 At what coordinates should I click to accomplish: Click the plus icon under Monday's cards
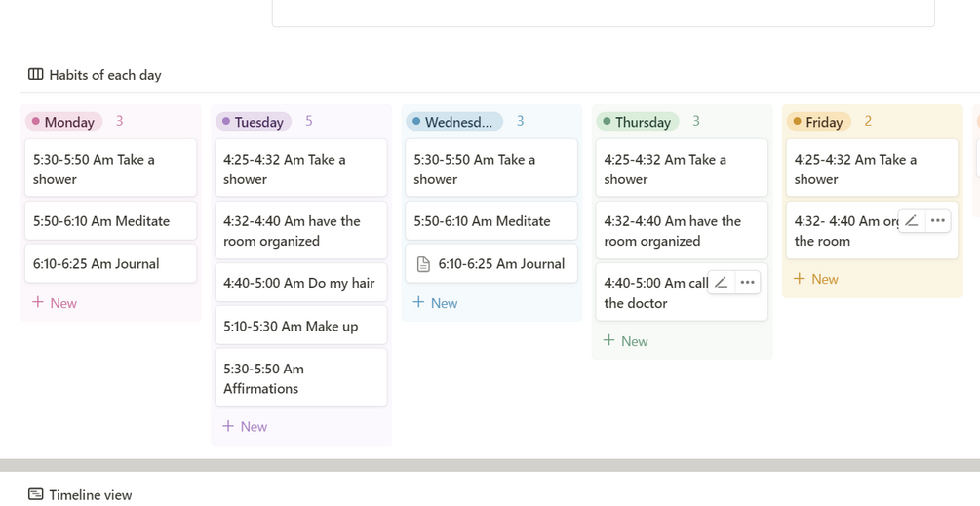[x=38, y=303]
